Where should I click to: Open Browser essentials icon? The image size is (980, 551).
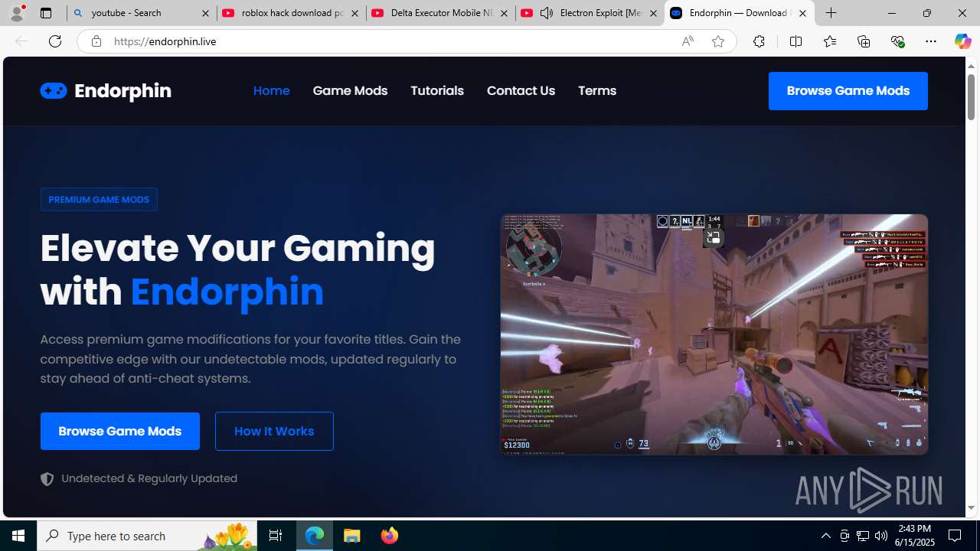pos(897,41)
